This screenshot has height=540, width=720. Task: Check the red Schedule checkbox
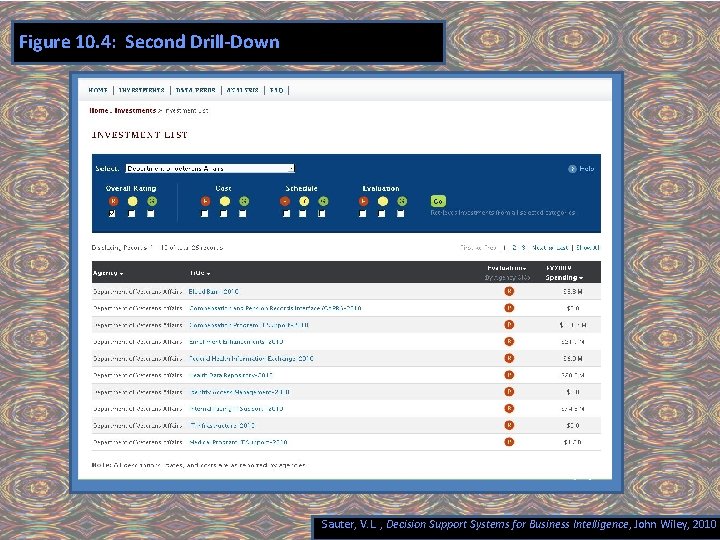click(287, 214)
